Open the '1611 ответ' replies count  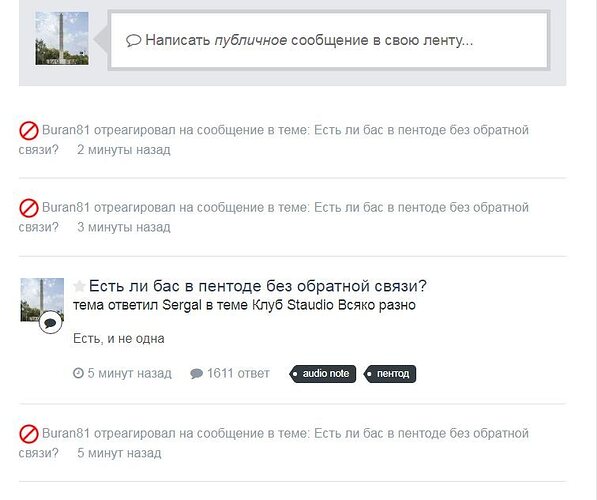click(238, 373)
